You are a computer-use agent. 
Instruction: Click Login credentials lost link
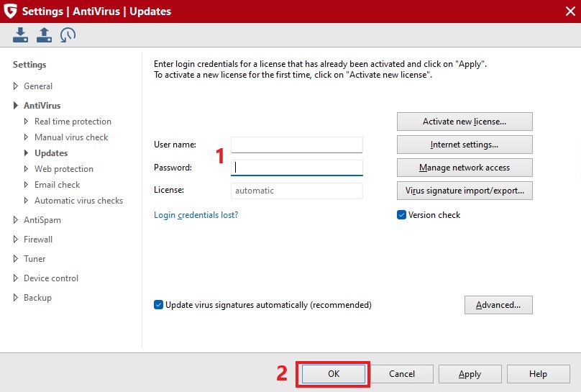[x=196, y=215]
